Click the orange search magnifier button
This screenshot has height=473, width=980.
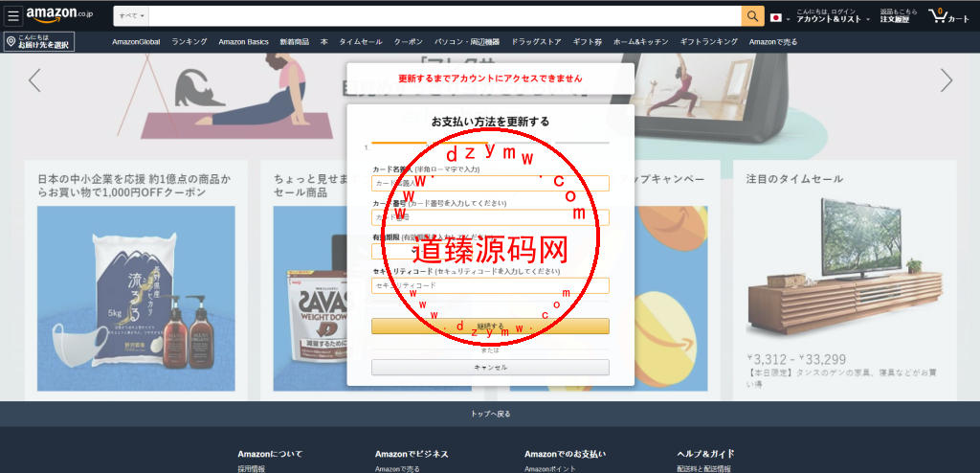click(752, 15)
